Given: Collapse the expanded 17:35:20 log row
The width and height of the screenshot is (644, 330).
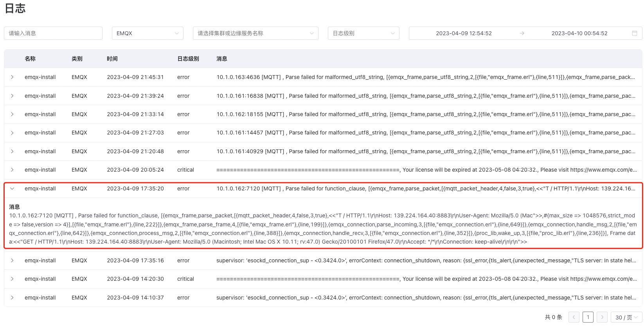Looking at the screenshot, I should coord(12,188).
